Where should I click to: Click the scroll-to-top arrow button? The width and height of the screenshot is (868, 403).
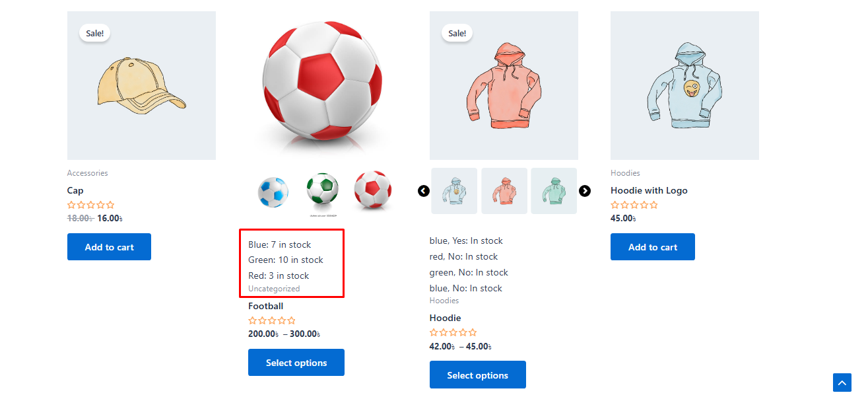click(842, 383)
